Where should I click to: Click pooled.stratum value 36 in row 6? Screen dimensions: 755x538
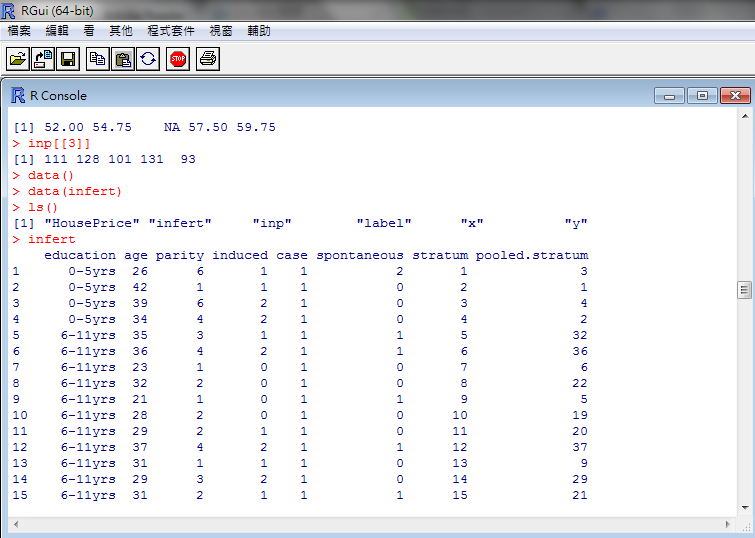point(580,351)
